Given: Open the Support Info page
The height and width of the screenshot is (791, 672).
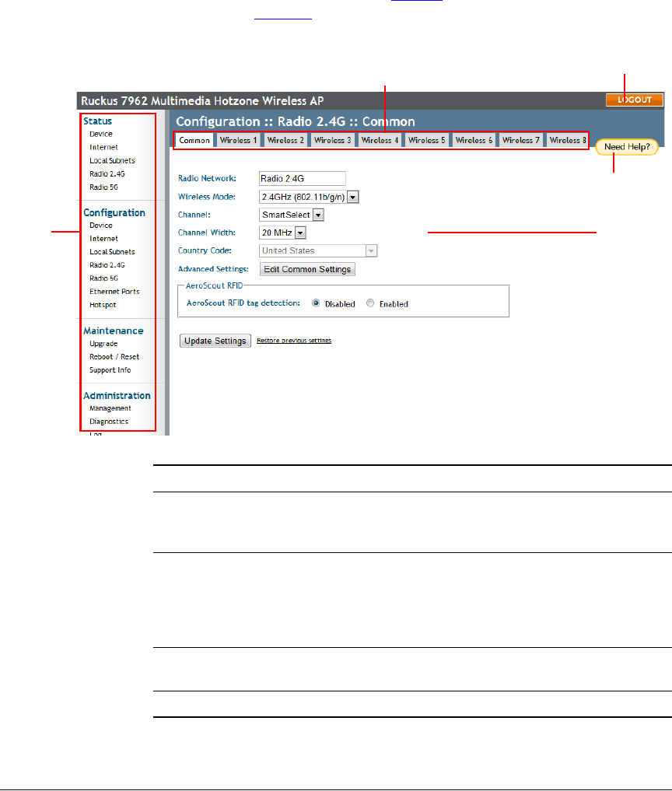Looking at the screenshot, I should click(x=110, y=369).
